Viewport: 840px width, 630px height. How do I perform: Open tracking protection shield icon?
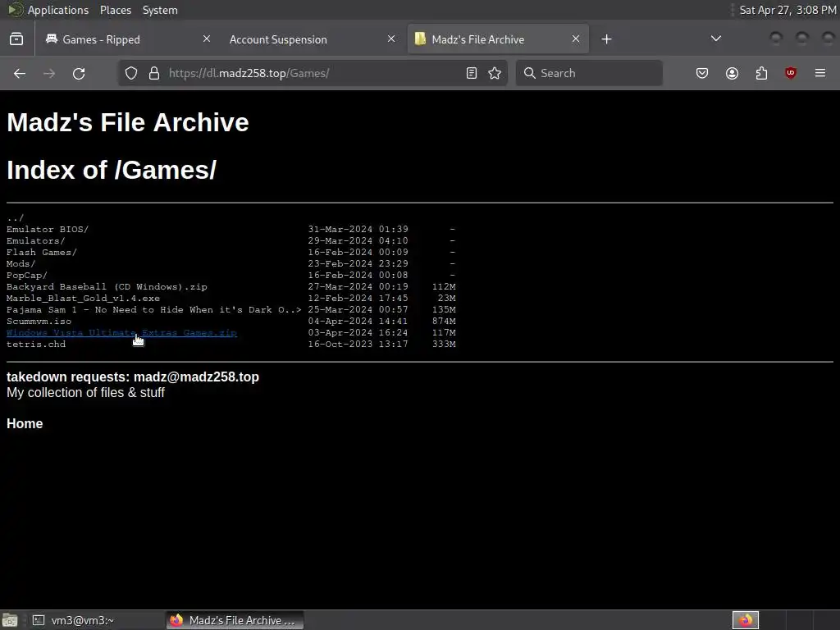[x=131, y=73]
